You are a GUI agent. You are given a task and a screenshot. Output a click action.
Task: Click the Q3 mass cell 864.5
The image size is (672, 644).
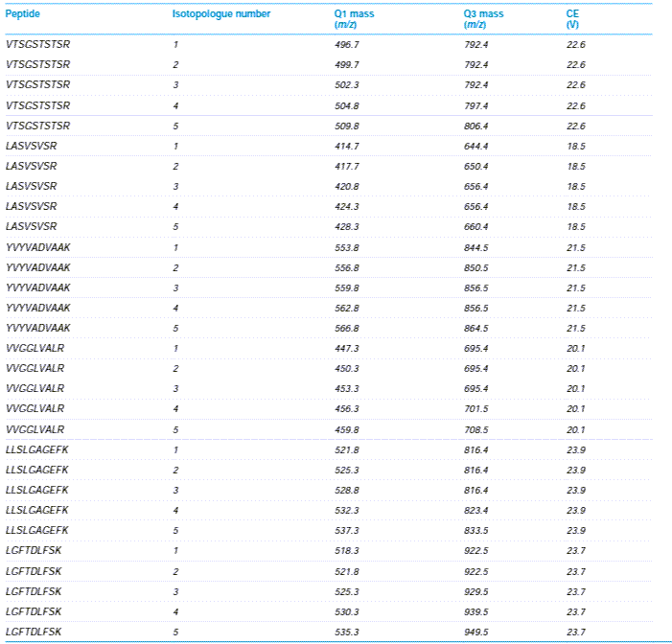tap(476, 328)
